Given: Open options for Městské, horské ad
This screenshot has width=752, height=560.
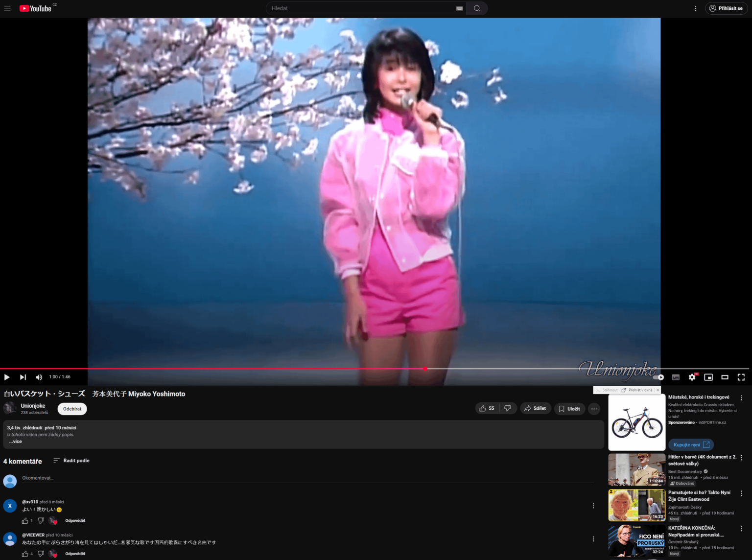Looking at the screenshot, I should click(741, 398).
